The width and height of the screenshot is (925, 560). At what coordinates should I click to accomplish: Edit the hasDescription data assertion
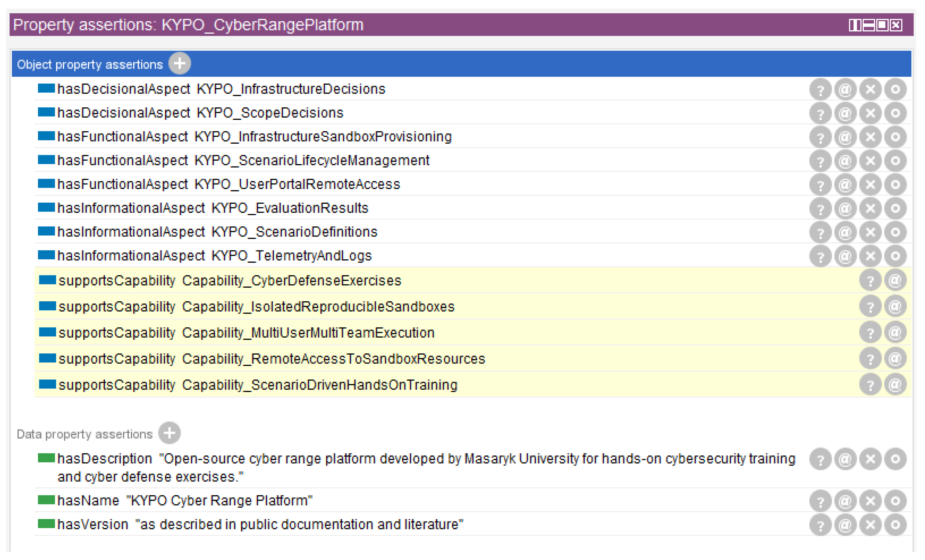click(896, 459)
